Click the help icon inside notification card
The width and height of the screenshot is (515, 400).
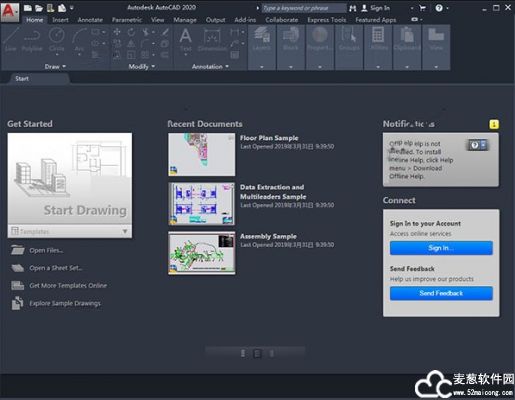475,145
